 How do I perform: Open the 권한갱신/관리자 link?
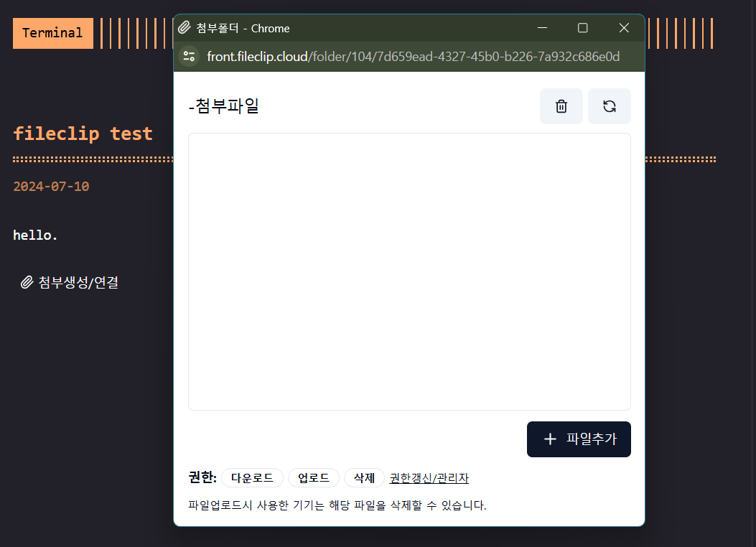point(429,477)
